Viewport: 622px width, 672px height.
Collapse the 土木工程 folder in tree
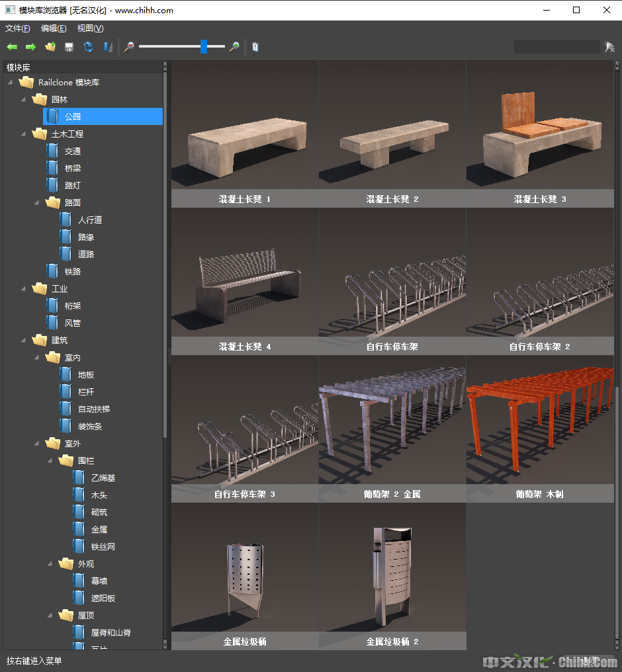[24, 134]
